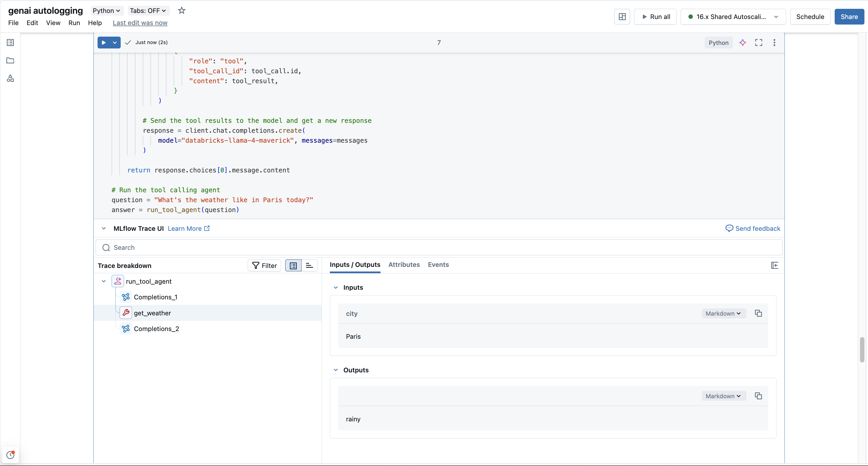Open the environment panel in the sidebar
868x466 pixels.
[10, 78]
